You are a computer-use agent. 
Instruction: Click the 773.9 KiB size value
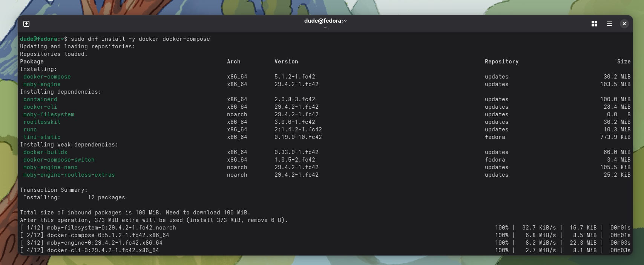pyautogui.click(x=615, y=137)
